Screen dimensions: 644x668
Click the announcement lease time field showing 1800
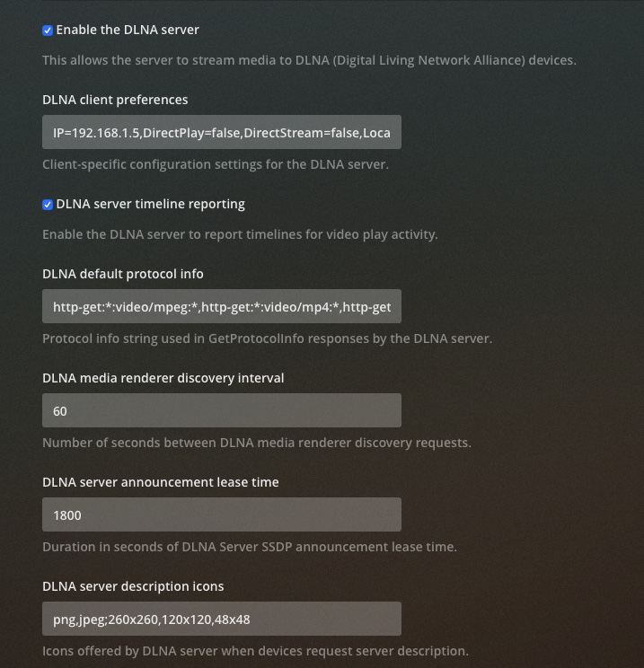click(x=221, y=515)
